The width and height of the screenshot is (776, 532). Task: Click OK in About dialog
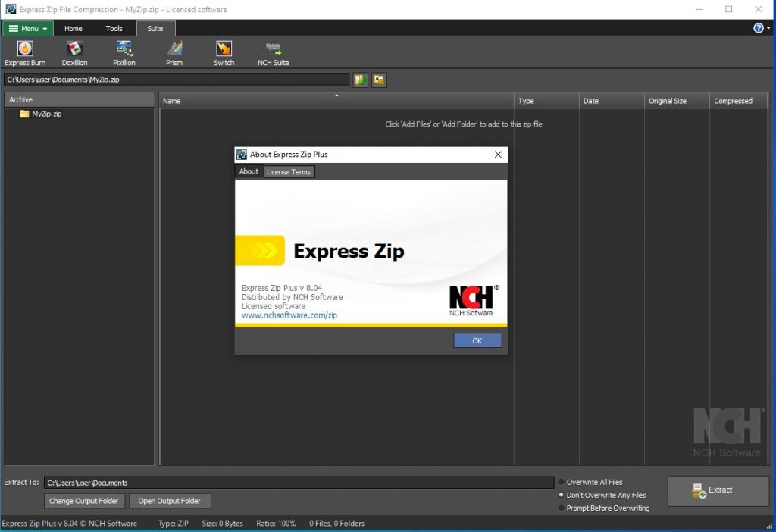point(477,340)
